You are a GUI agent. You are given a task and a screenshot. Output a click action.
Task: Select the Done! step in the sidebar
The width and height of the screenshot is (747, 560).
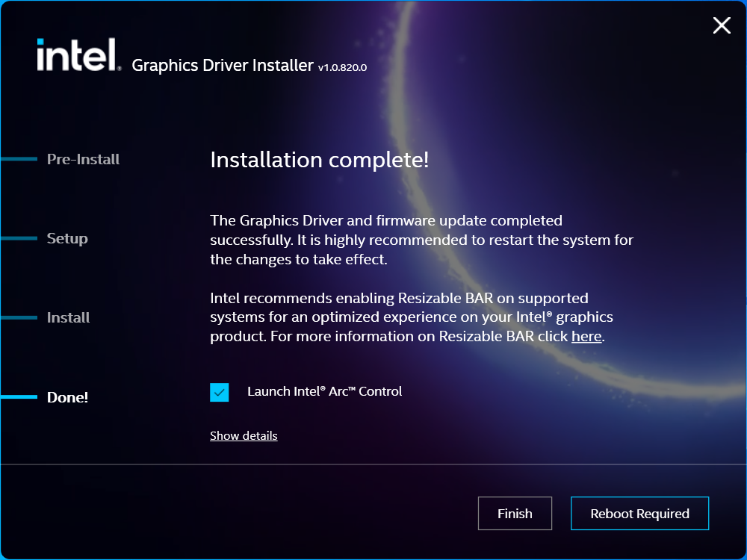tap(67, 397)
